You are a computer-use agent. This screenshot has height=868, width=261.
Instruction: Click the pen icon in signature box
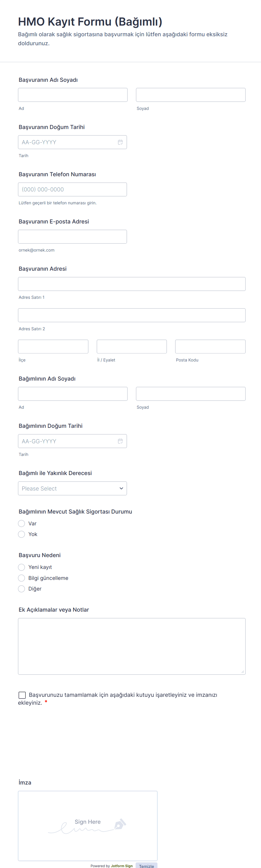coord(120,824)
